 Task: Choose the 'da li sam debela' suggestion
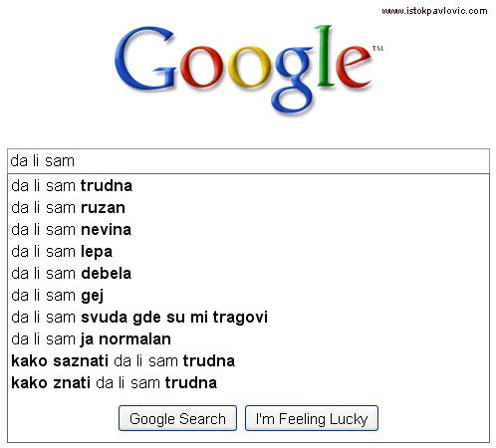coord(248,273)
